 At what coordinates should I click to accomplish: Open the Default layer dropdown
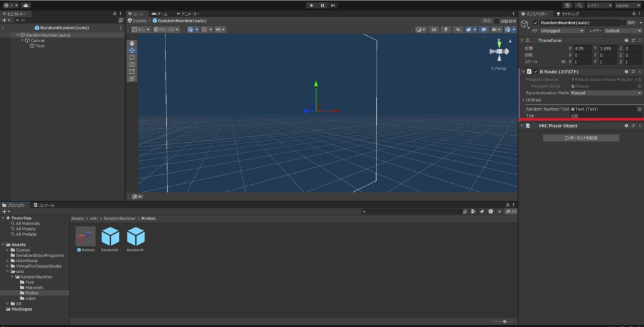pos(623,31)
